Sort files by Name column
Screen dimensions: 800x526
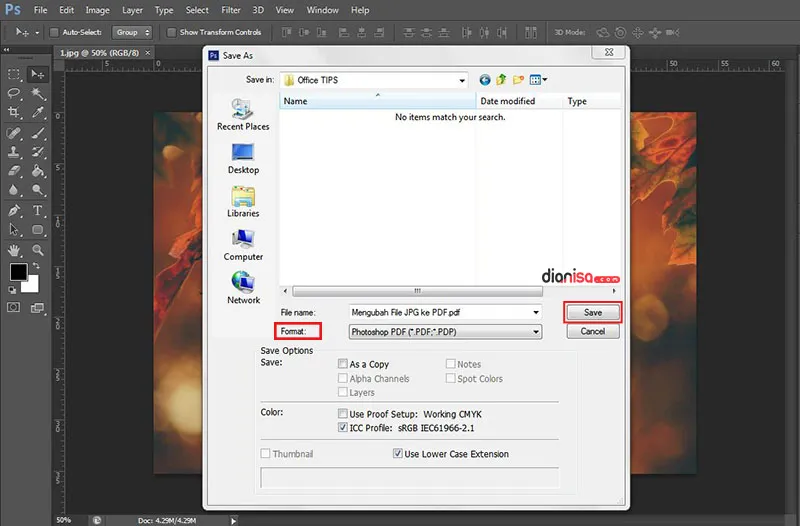(x=377, y=101)
